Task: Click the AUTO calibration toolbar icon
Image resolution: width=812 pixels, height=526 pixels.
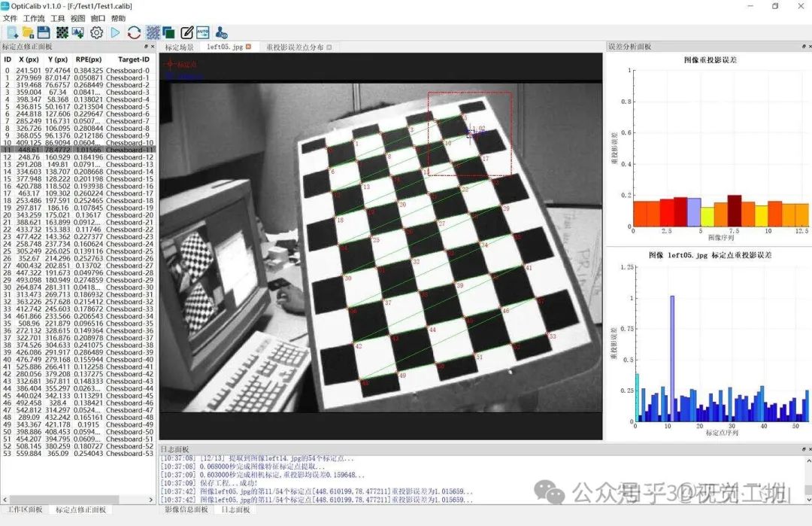Action: tap(203, 32)
